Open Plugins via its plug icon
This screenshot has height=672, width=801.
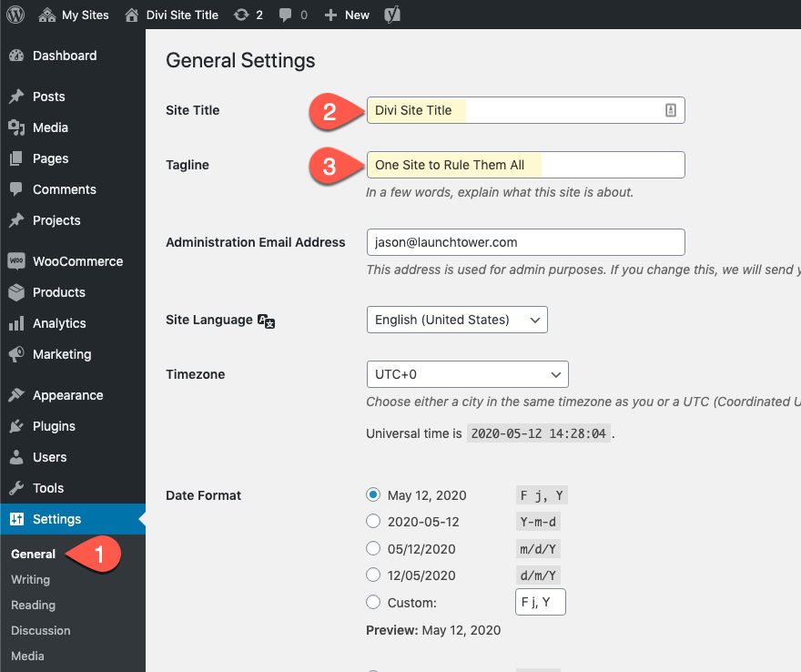(16, 426)
